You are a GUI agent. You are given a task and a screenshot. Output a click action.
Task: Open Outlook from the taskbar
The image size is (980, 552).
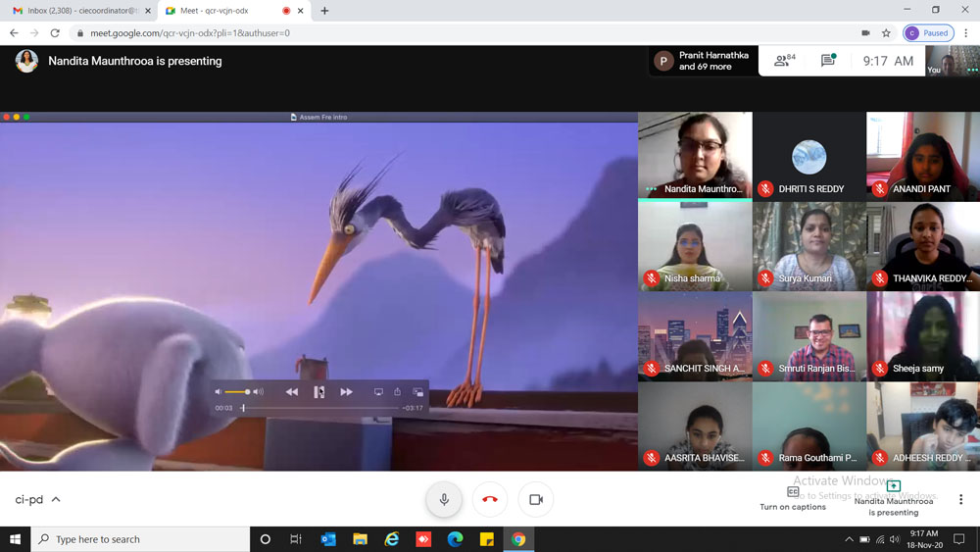tap(328, 539)
